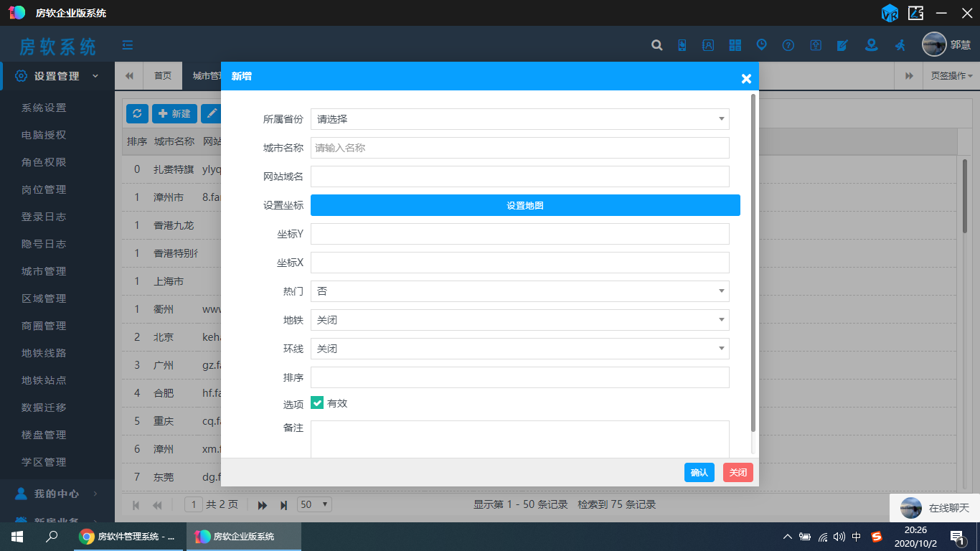Open the 页签操作 dropdown
This screenshot has height=551, width=980.
(x=951, y=75)
